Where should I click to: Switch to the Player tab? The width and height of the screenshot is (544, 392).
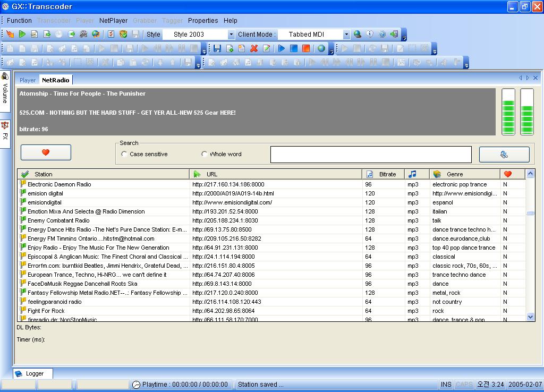28,80
